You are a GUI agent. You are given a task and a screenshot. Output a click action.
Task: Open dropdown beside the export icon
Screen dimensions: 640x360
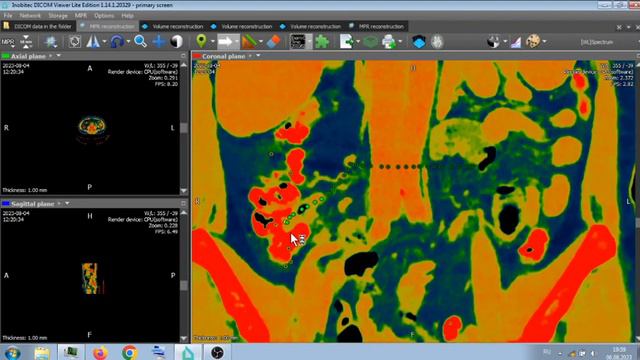tap(358, 42)
